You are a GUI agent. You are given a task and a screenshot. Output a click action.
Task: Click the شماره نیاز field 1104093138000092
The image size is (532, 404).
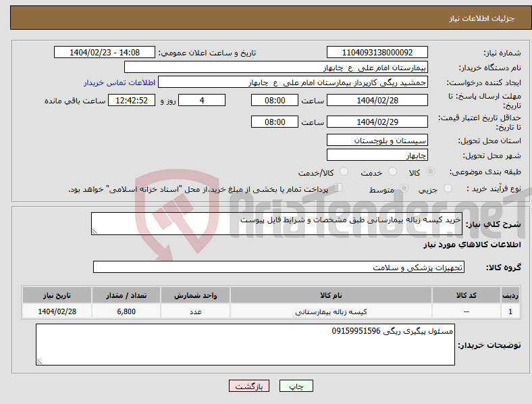pyautogui.click(x=377, y=52)
